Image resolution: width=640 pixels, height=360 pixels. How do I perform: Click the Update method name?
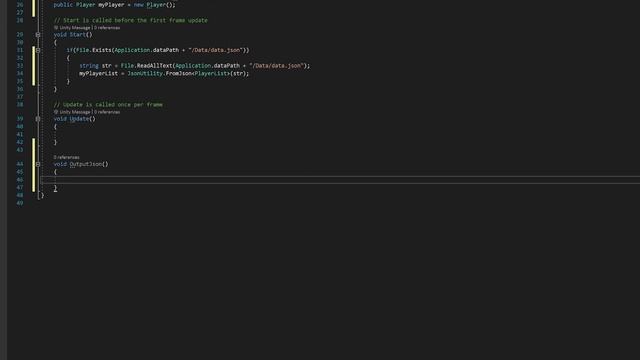pos(79,119)
